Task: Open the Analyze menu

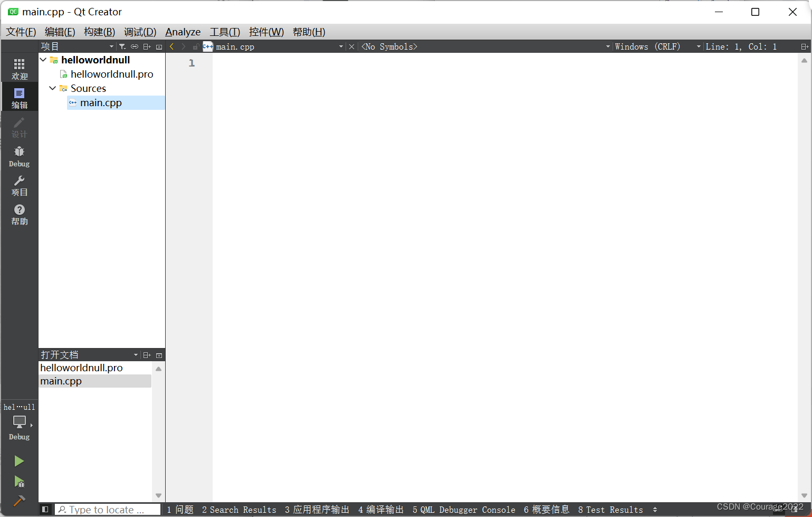Action: tap(183, 32)
